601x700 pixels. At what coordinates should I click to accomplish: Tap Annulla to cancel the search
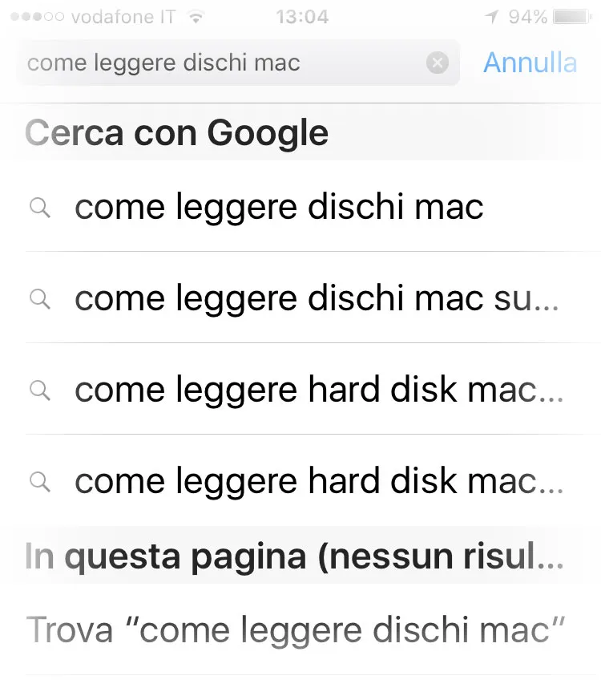[x=530, y=63]
